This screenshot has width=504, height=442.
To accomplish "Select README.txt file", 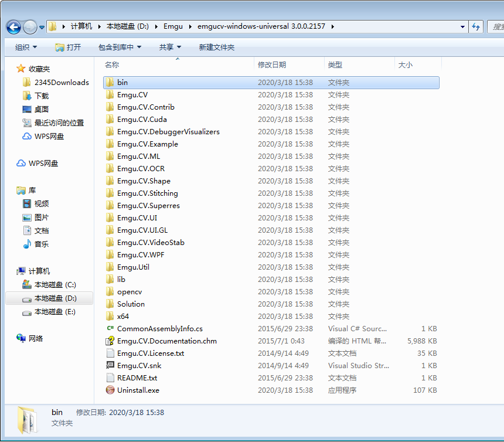I will tap(137, 378).
